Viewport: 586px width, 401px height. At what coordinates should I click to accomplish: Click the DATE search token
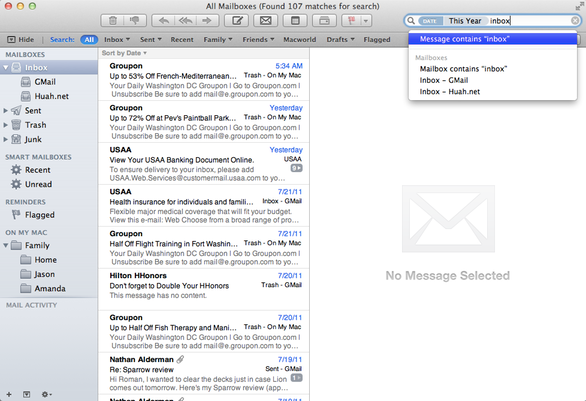430,21
